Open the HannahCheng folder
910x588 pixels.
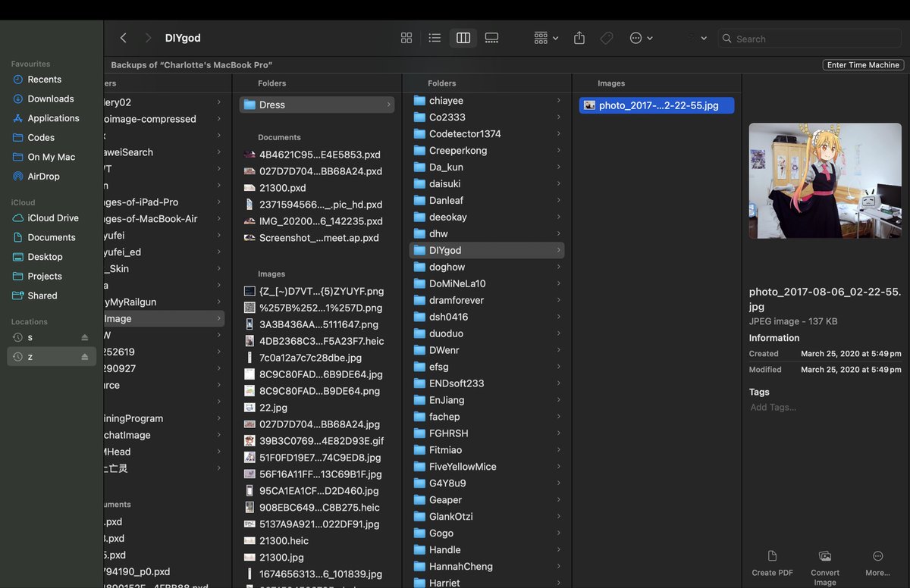[487, 567]
